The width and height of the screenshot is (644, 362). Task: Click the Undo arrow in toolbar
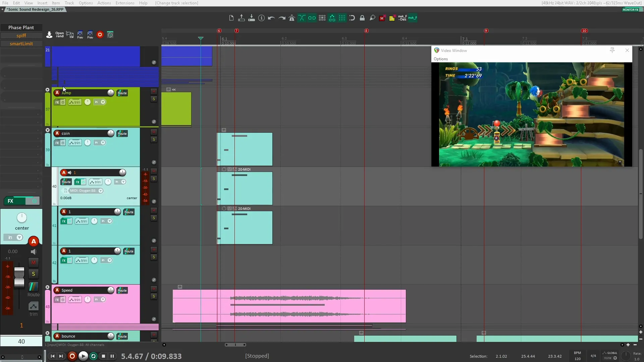(271, 18)
